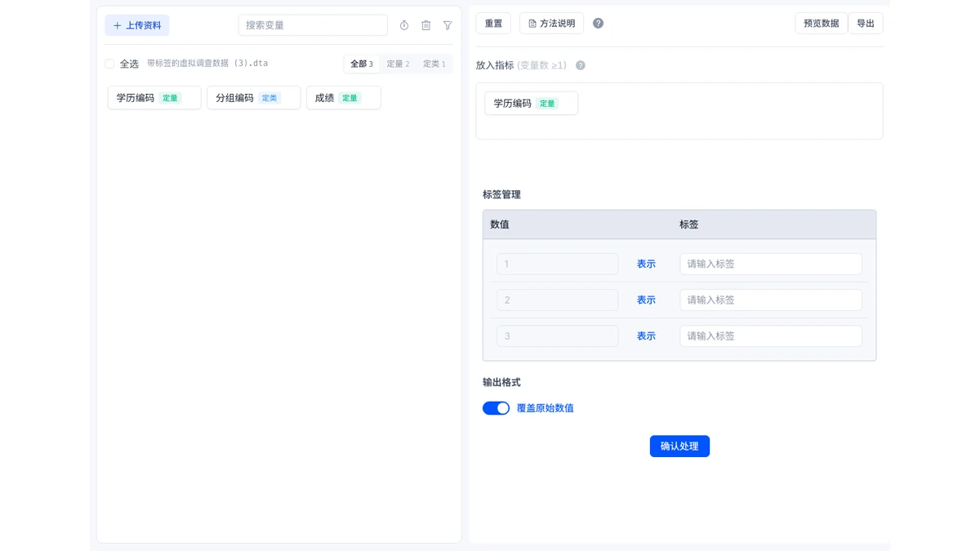Switch to the 定量 2 tab

399,64
